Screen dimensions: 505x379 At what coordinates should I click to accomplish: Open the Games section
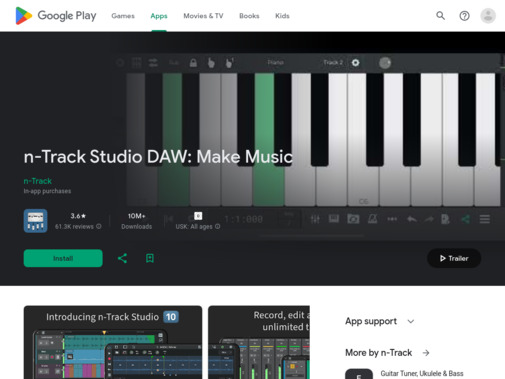point(123,16)
